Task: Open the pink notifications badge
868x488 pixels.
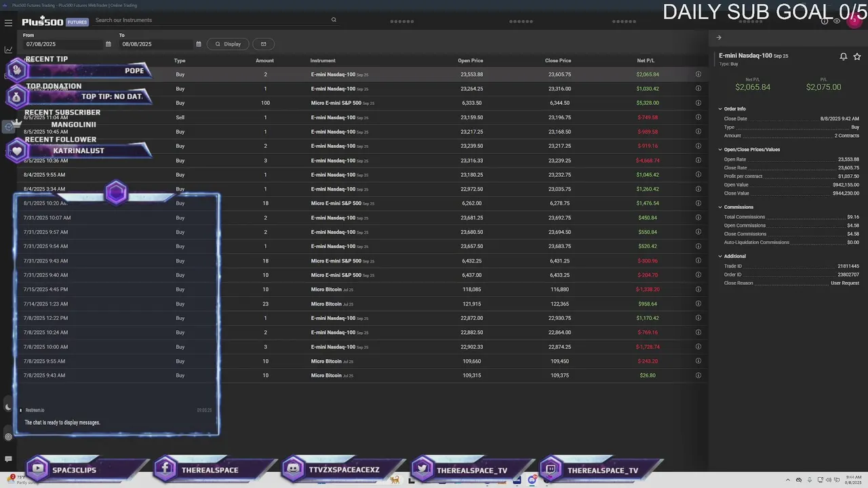Action: click(x=855, y=20)
